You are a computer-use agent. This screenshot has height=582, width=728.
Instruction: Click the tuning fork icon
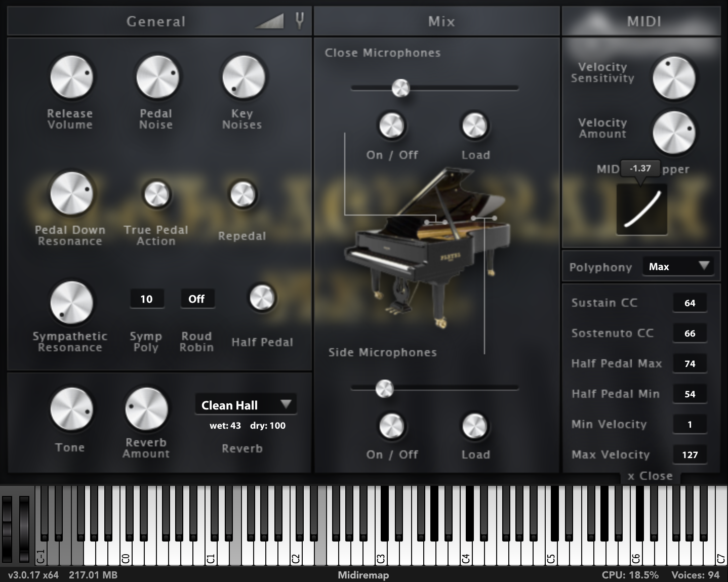click(300, 21)
